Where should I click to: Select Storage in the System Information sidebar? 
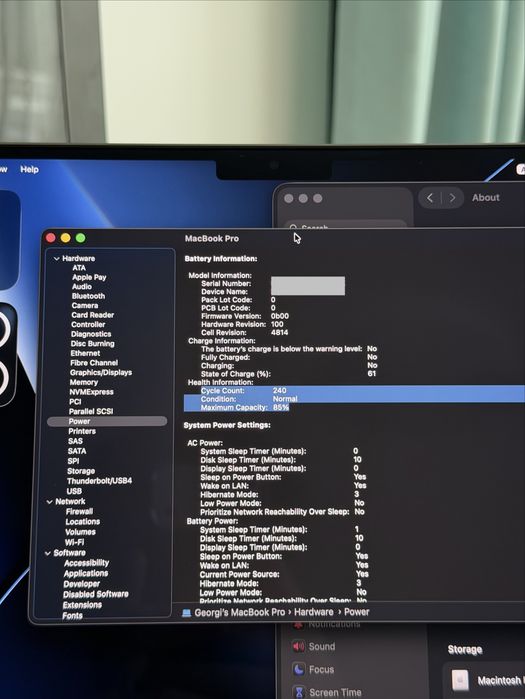tap(81, 471)
